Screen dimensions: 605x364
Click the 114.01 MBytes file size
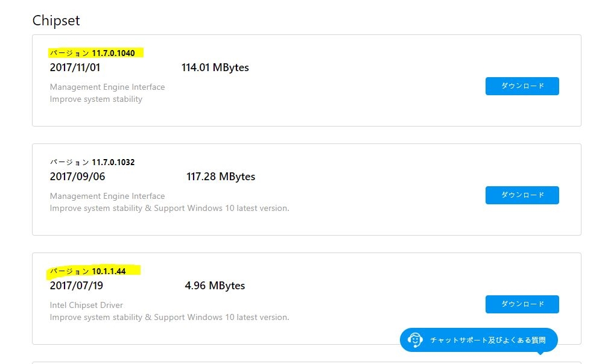point(215,67)
